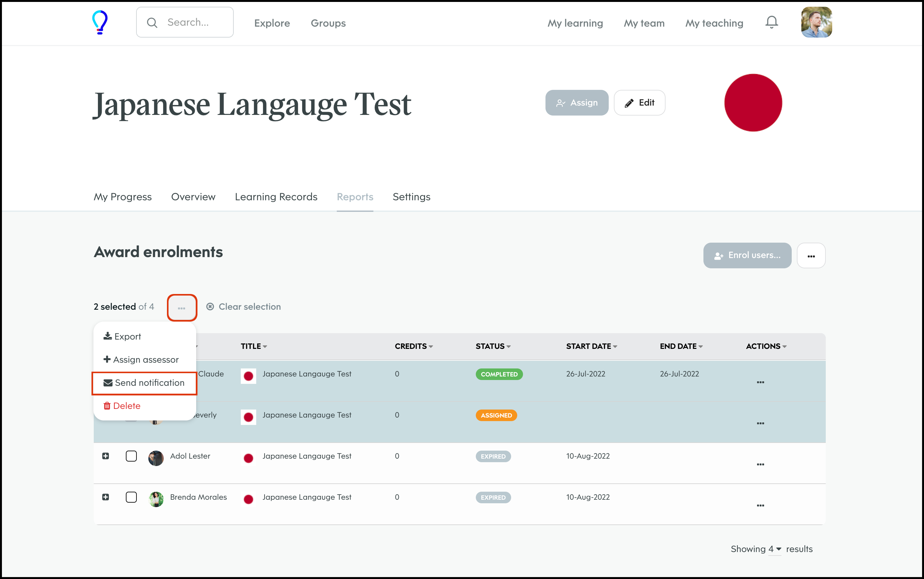The width and height of the screenshot is (924, 579).
Task: Open the notifications bell
Action: tap(771, 22)
